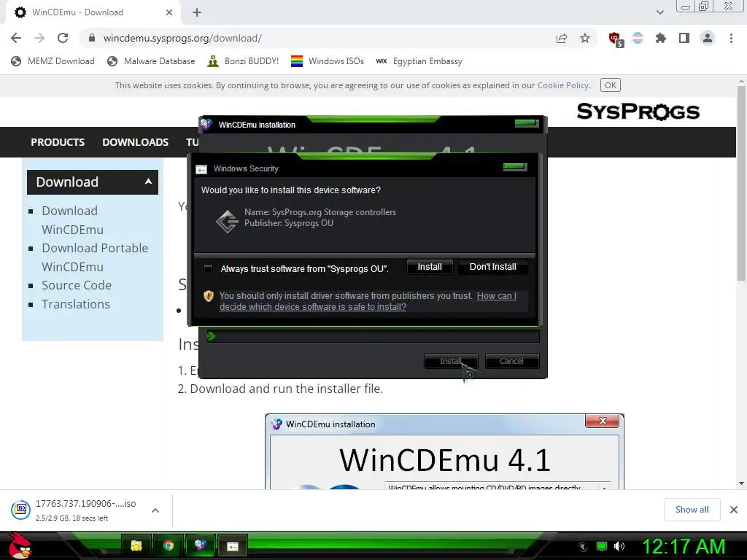Image resolution: width=747 pixels, height=560 pixels.
Task: Click the SysProgs logo
Action: coord(638,112)
